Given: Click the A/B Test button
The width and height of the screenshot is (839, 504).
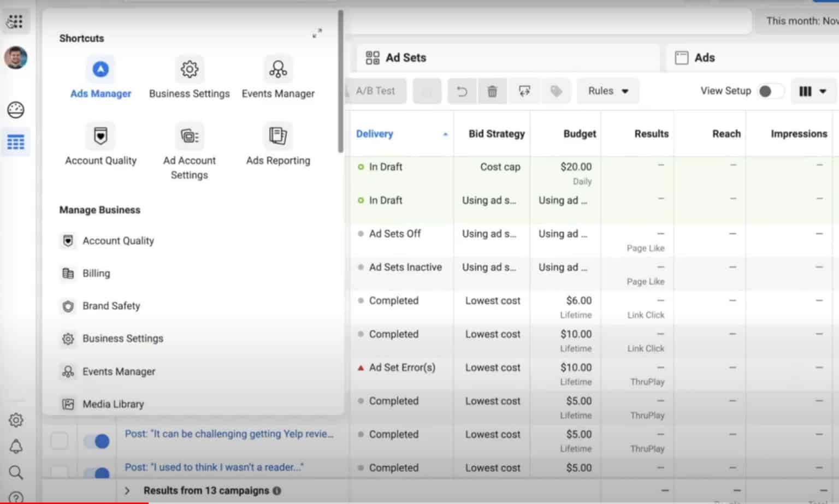Looking at the screenshot, I should coord(375,91).
